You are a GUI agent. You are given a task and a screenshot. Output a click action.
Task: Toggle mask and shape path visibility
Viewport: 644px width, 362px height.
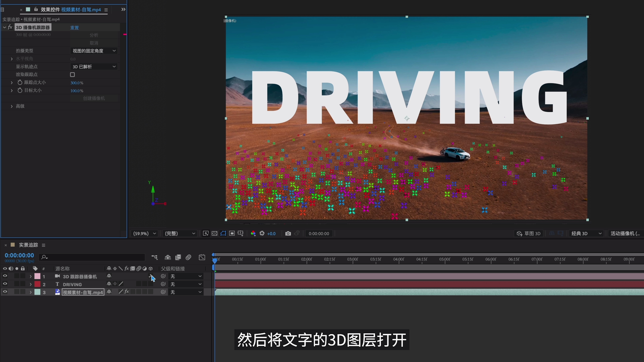[223, 233]
